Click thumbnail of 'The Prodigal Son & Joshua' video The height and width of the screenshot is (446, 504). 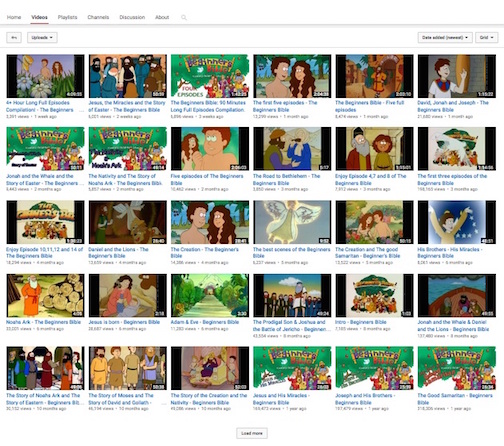(292, 295)
